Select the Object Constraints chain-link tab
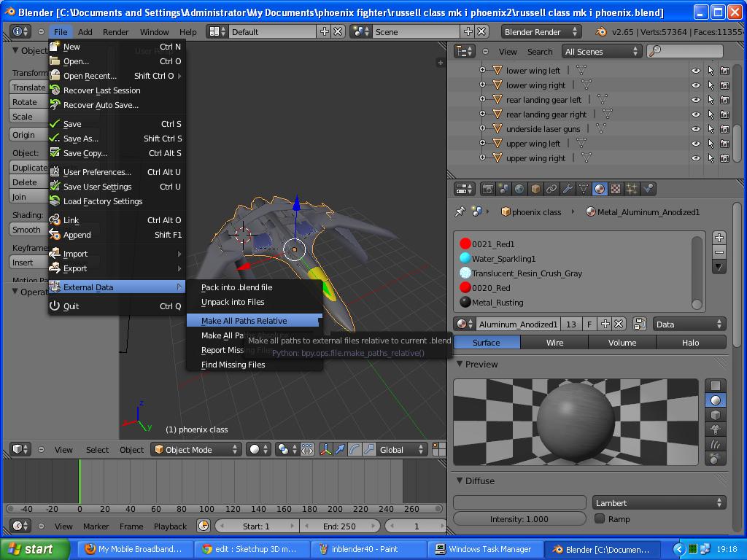Screen dimensions: 747x560 [x=551, y=189]
